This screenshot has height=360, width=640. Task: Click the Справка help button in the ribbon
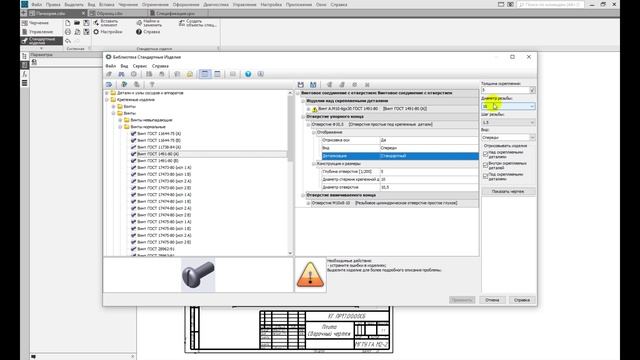[x=148, y=32]
